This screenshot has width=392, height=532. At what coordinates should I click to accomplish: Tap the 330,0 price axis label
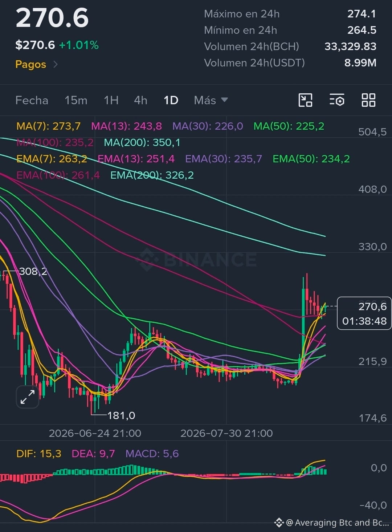[372, 247]
